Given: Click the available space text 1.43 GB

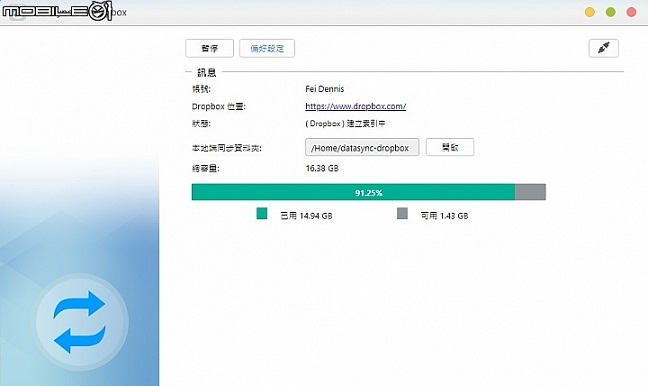Looking at the screenshot, I should [x=454, y=216].
